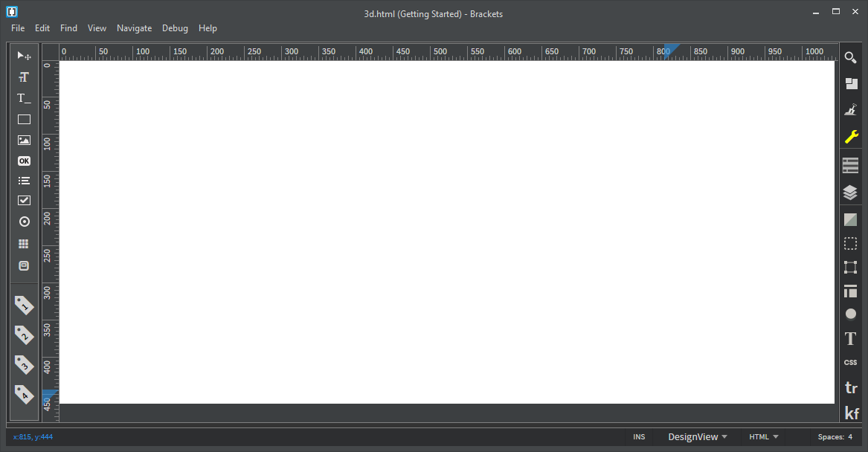The width and height of the screenshot is (868, 452).
Task: Select the checkbox widget tool
Action: click(24, 200)
